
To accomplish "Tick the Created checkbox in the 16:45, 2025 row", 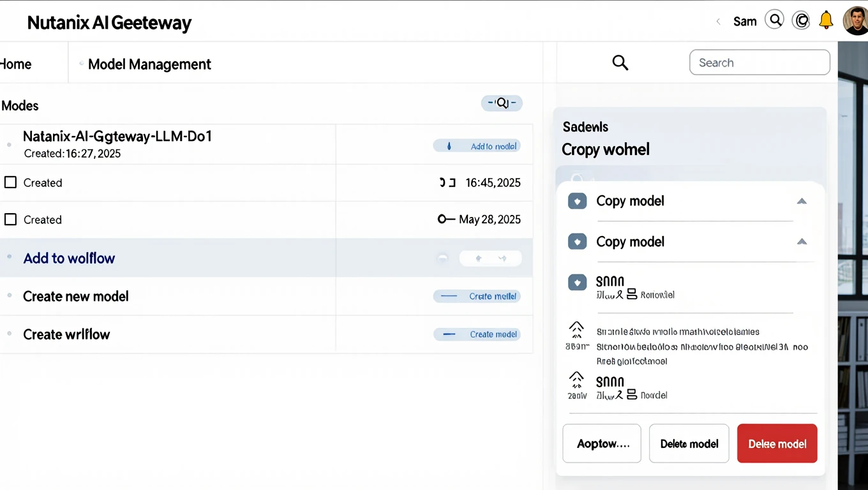I will pos(10,182).
